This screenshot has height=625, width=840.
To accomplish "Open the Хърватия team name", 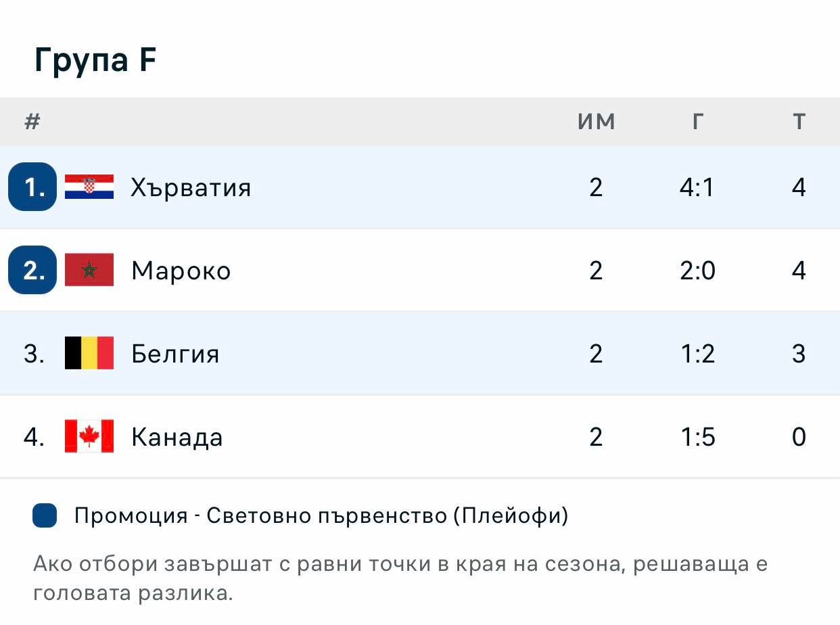I will [191, 187].
